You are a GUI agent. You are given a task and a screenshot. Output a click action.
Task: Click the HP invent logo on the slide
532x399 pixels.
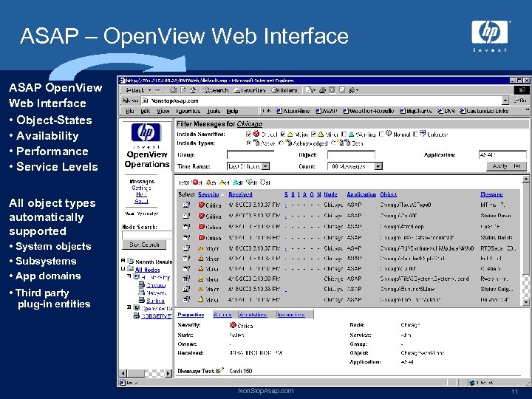[491, 35]
